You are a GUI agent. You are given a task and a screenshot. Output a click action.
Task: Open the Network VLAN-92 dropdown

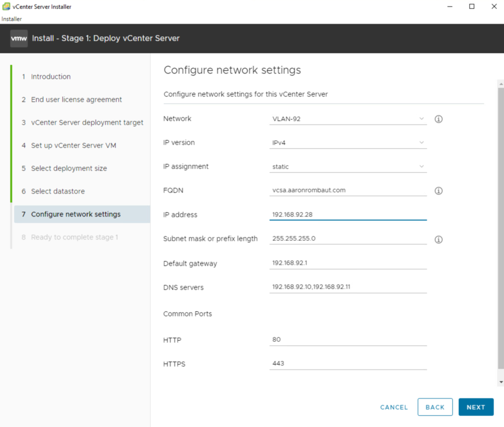click(347, 119)
